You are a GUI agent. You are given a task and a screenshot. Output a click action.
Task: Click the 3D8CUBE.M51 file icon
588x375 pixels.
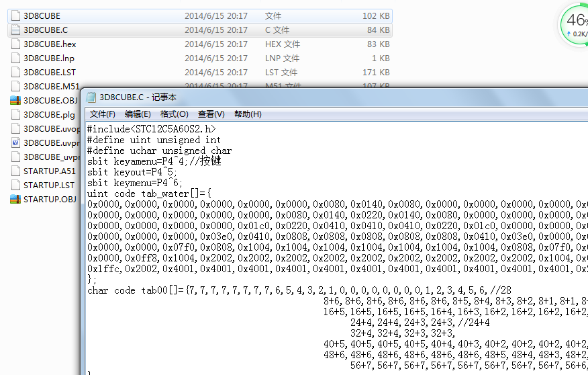[x=15, y=86]
